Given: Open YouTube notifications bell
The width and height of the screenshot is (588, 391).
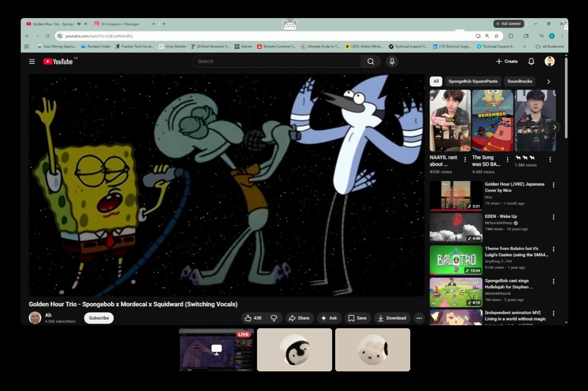Looking at the screenshot, I should (x=531, y=61).
